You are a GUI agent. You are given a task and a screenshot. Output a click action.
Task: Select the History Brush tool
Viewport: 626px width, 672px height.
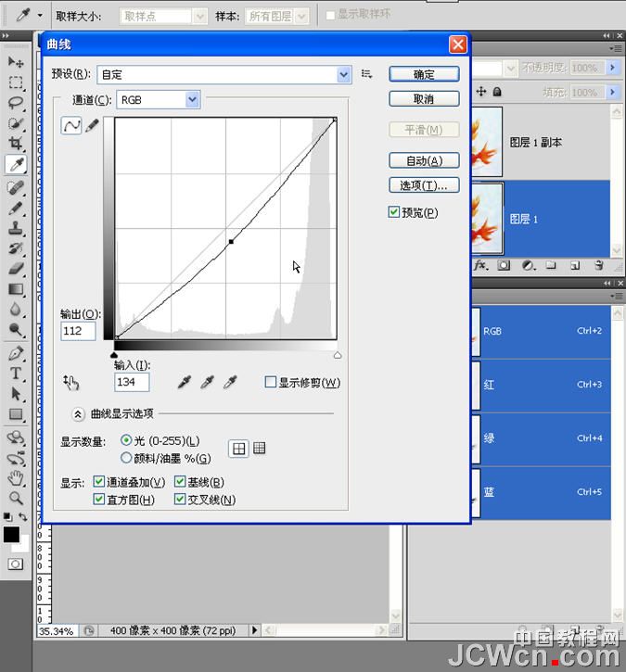click(x=16, y=248)
